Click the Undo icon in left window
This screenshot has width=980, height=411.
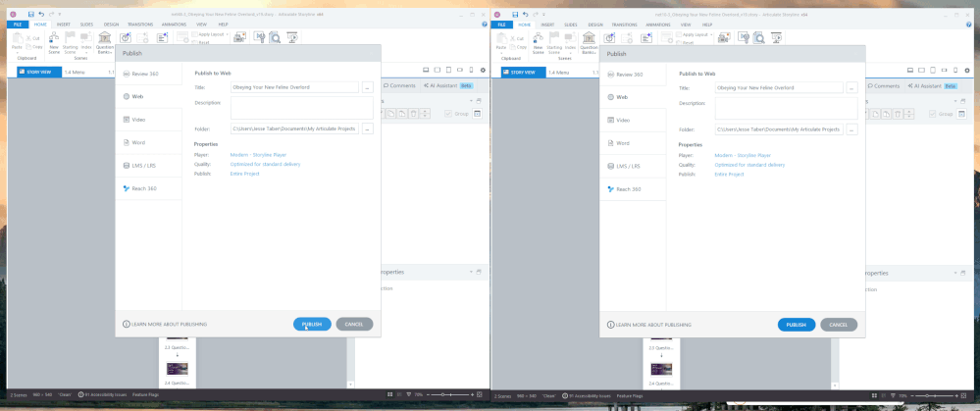(40, 14)
